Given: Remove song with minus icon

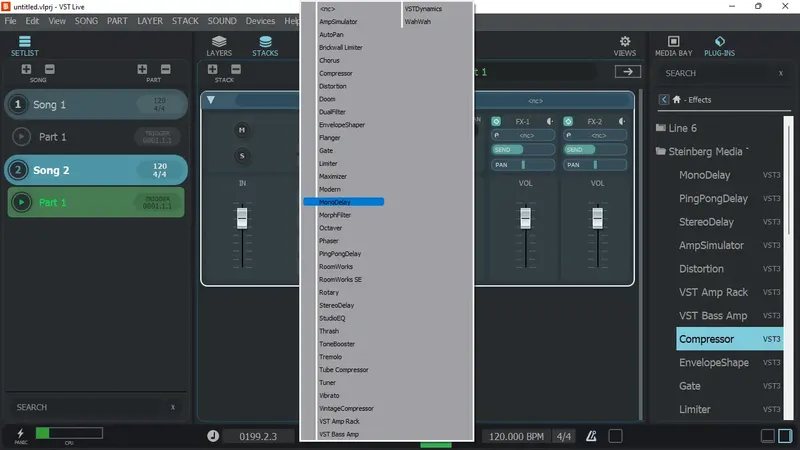Looking at the screenshot, I should [49, 69].
